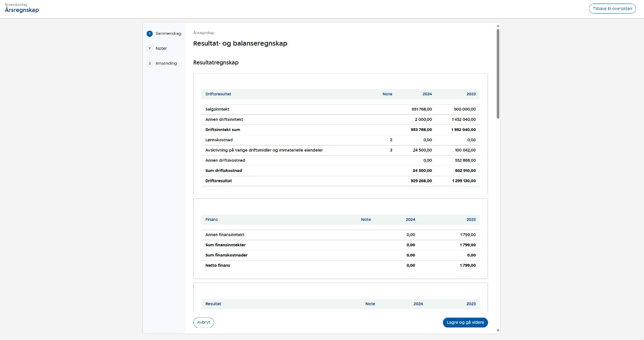
Task: Go to the Noter step
Action: (161, 48)
